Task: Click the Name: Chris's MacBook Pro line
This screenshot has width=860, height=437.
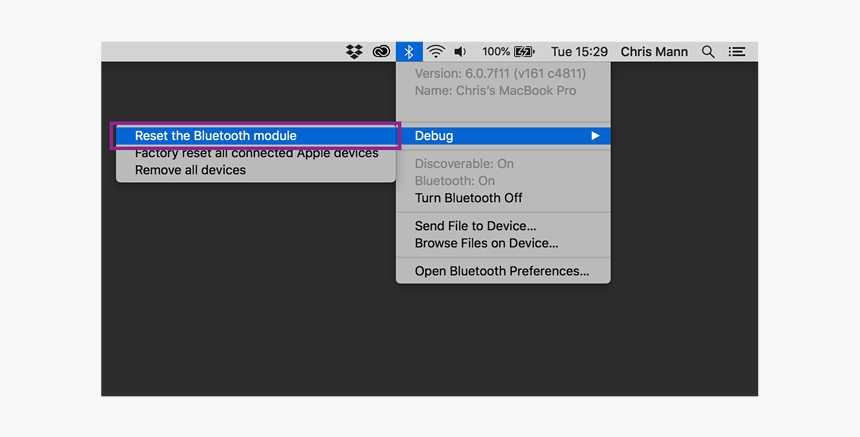Action: tap(495, 90)
